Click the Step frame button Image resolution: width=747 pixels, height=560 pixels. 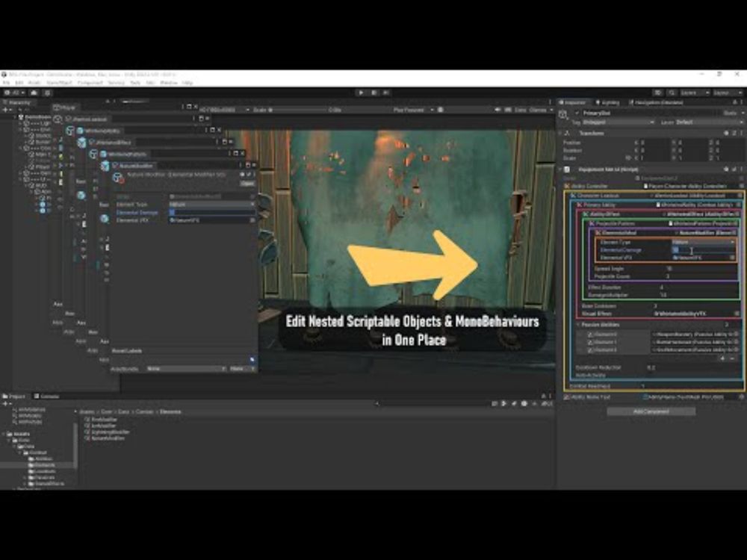click(x=386, y=93)
